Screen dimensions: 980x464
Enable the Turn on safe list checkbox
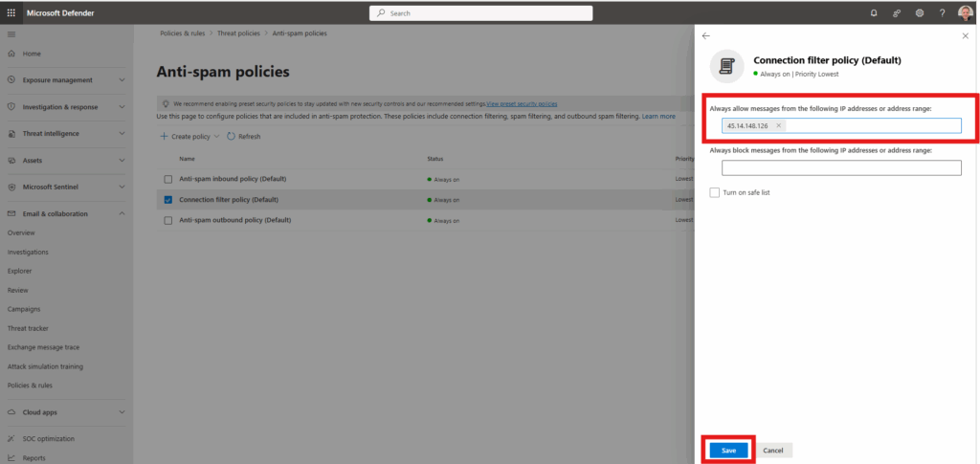714,193
